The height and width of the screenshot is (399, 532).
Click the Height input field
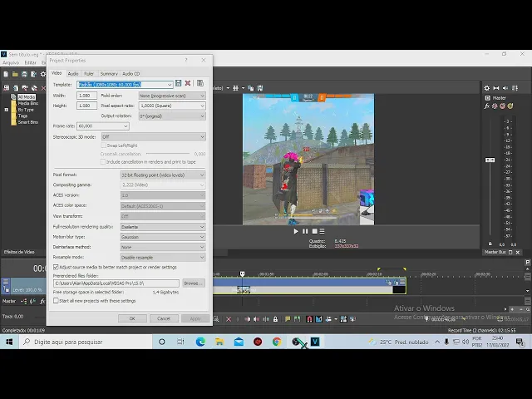tap(86, 106)
